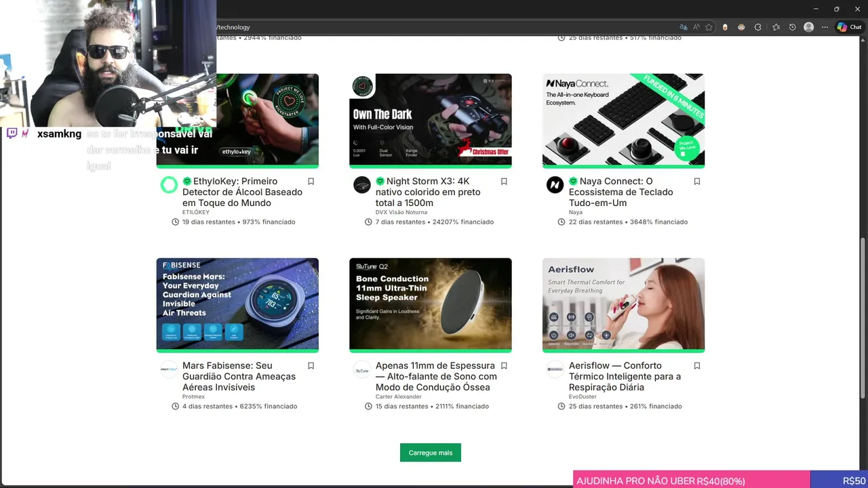Open the browser History icon

pyautogui.click(x=792, y=27)
